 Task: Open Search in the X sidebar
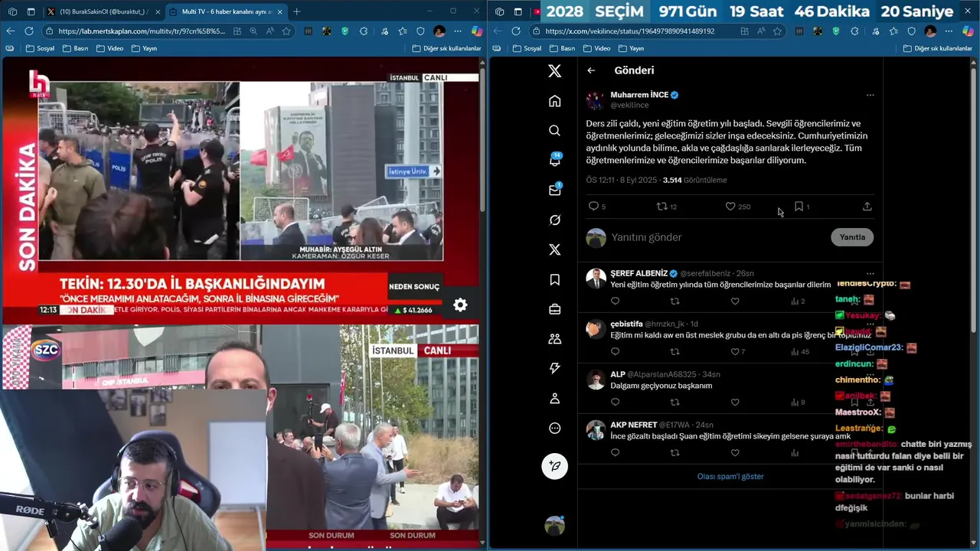[x=555, y=131]
